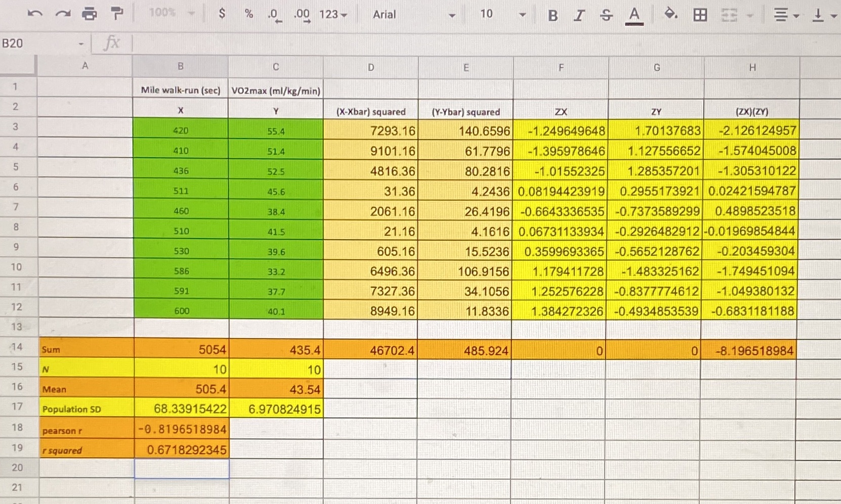This screenshot has height=504, width=841.
Task: Select column H header
Action: click(752, 67)
